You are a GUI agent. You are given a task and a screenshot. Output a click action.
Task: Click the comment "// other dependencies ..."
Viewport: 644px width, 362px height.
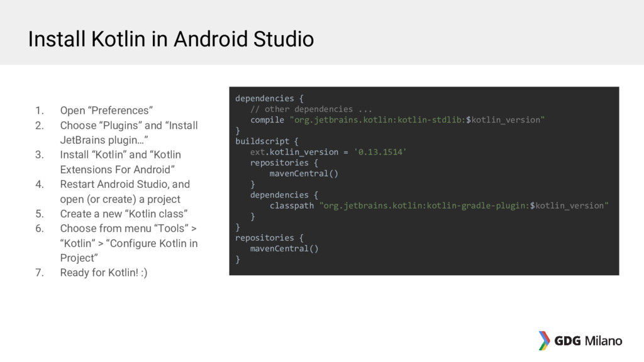311,109
